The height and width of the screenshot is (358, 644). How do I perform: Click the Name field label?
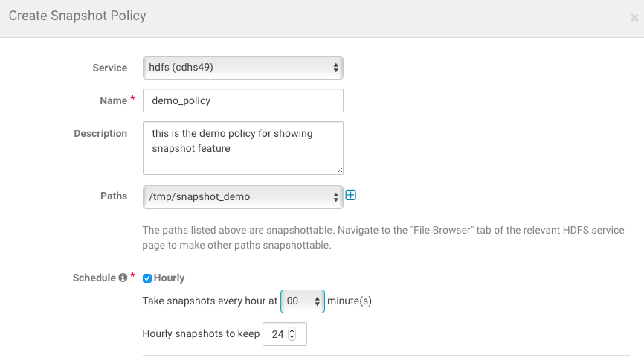click(113, 100)
